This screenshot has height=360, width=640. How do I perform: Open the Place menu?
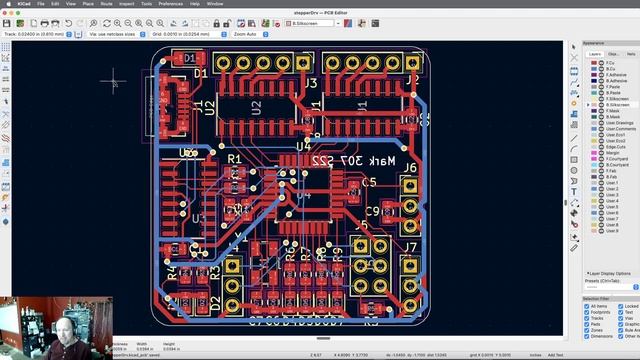coord(88,4)
